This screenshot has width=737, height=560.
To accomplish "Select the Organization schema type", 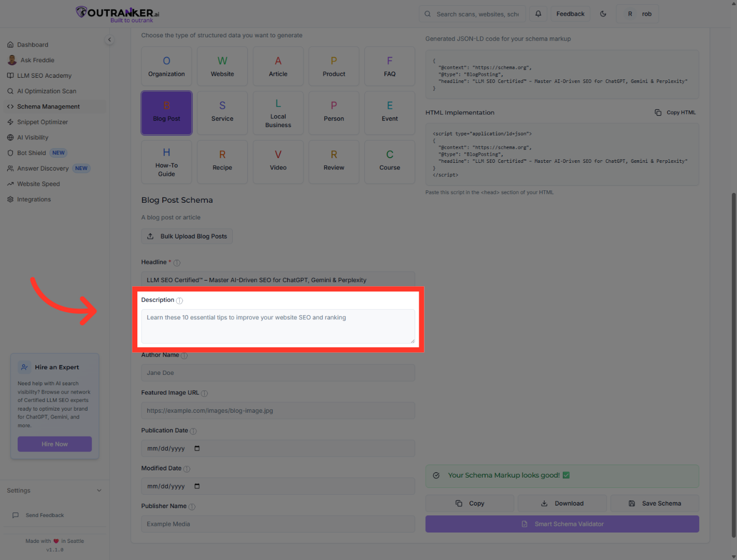I will click(166, 66).
